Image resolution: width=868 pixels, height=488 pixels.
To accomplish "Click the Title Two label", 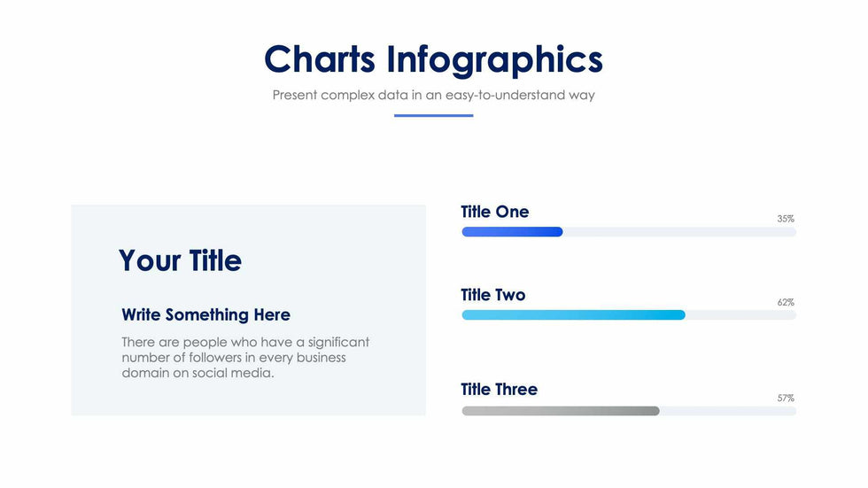I will coord(492,295).
